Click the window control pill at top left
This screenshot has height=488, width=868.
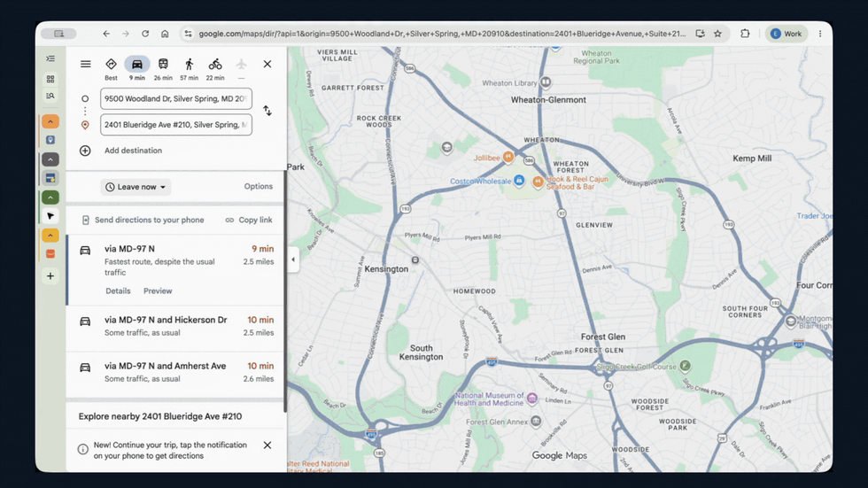[x=58, y=34]
